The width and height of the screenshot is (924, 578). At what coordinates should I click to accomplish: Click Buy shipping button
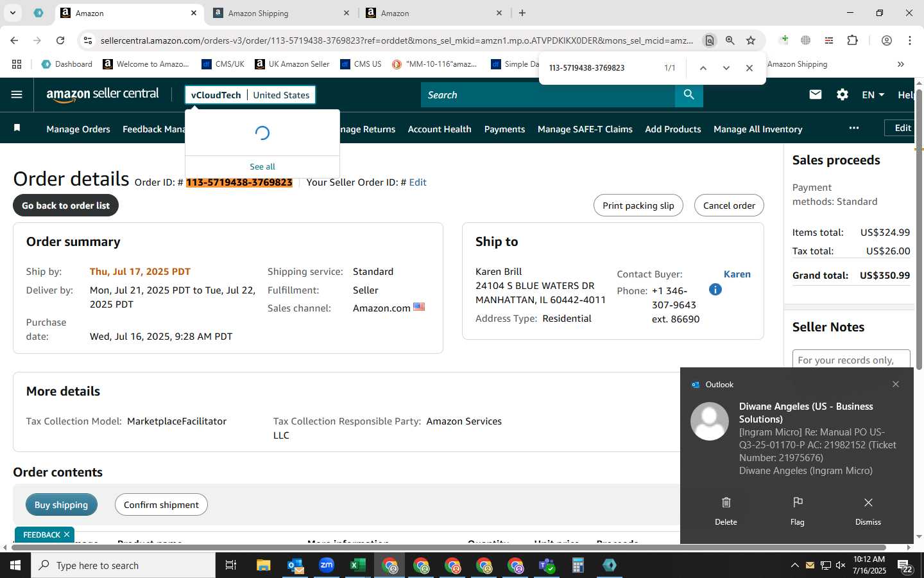coord(61,505)
